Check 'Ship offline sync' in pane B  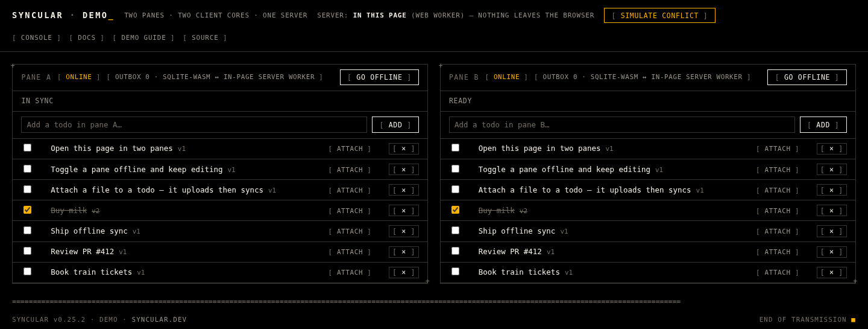click(x=455, y=231)
